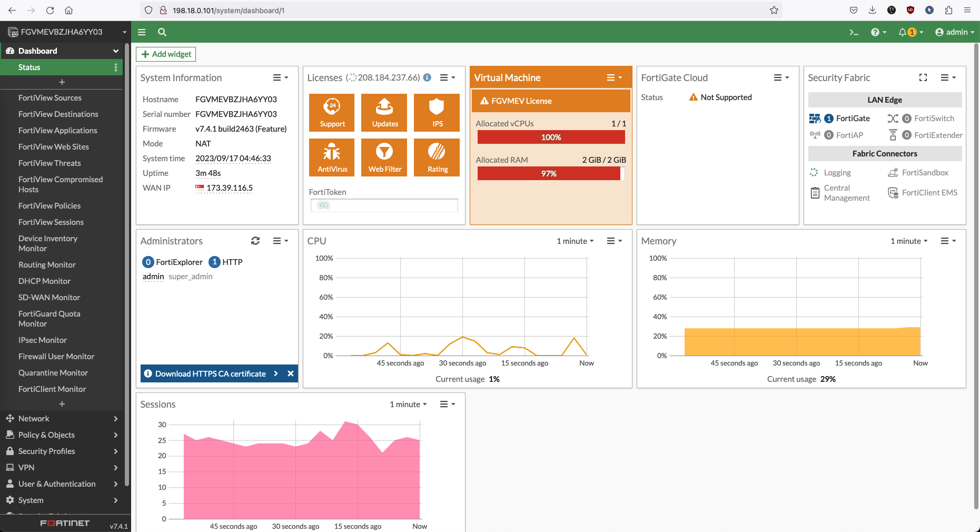This screenshot has width=980, height=532.
Task: Open the CLI console icon
Action: point(854,32)
